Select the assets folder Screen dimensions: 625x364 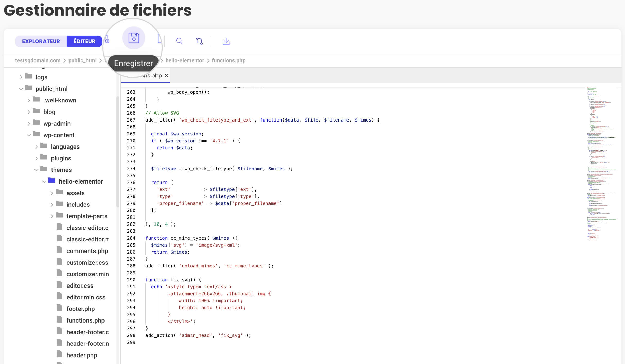(75, 193)
